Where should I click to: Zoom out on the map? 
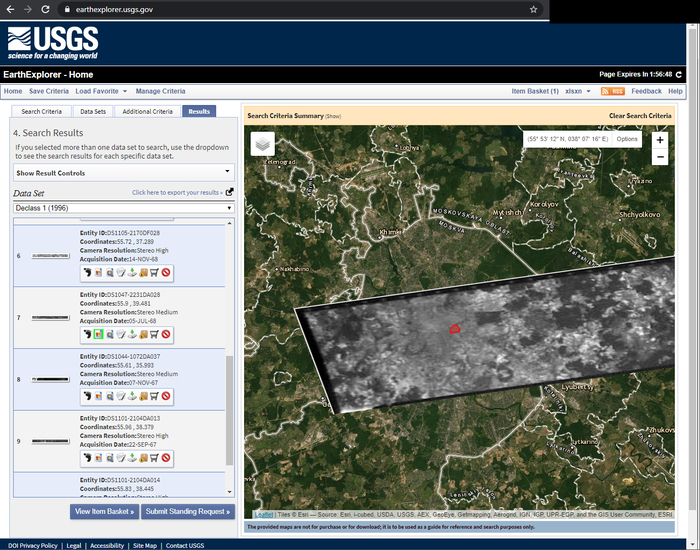click(x=659, y=157)
